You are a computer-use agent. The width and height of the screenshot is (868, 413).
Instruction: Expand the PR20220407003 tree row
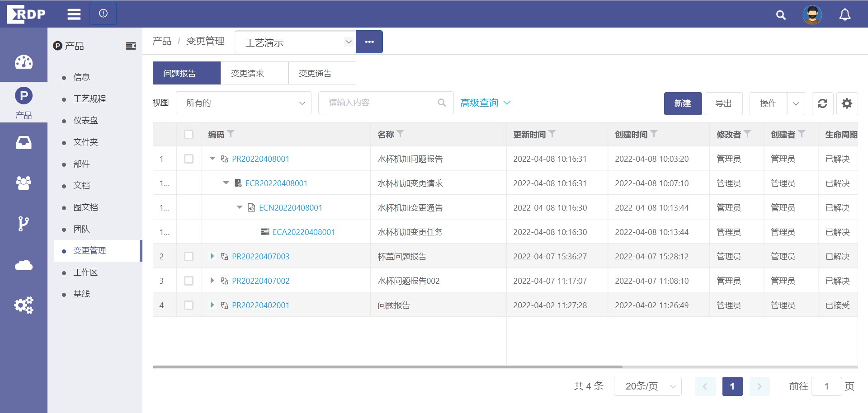point(212,257)
